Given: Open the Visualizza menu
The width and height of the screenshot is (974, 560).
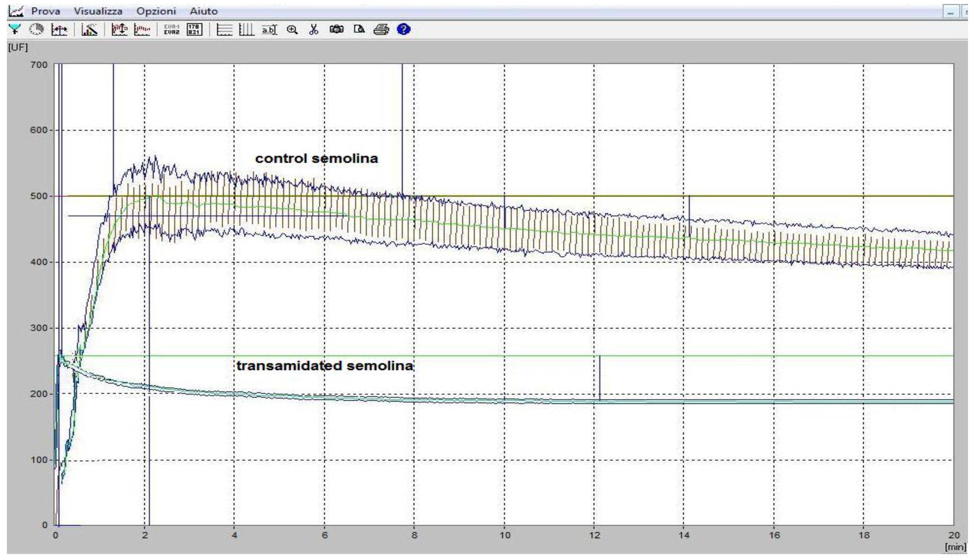Looking at the screenshot, I should pos(98,11).
